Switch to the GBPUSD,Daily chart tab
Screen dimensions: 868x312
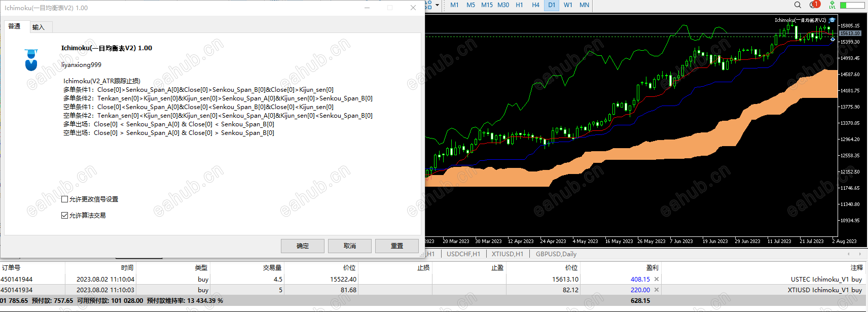pos(556,254)
